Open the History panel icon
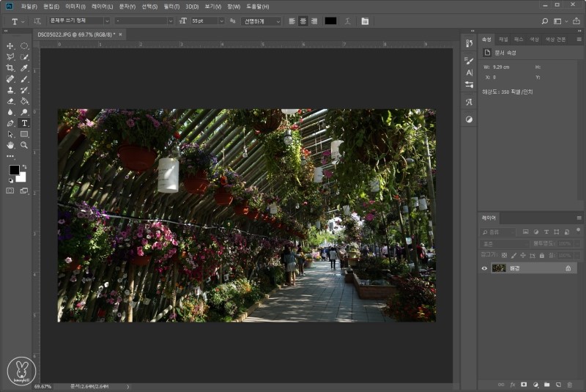 pyautogui.click(x=470, y=43)
